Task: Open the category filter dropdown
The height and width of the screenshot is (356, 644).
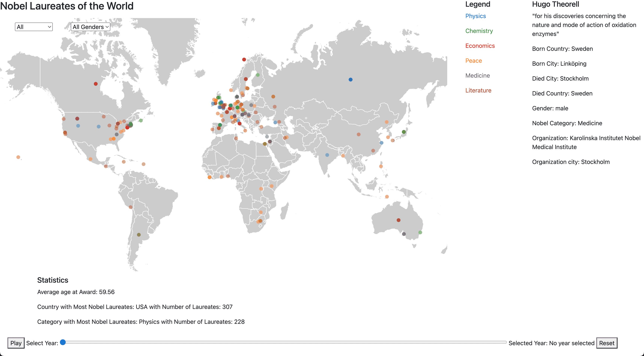Action: (x=34, y=27)
